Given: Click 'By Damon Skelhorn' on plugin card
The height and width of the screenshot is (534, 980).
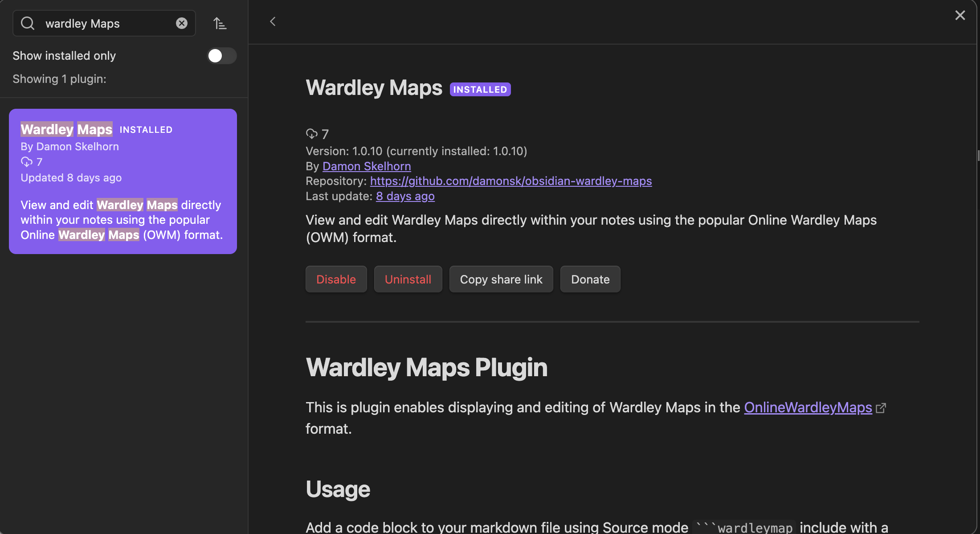Looking at the screenshot, I should coord(69,147).
